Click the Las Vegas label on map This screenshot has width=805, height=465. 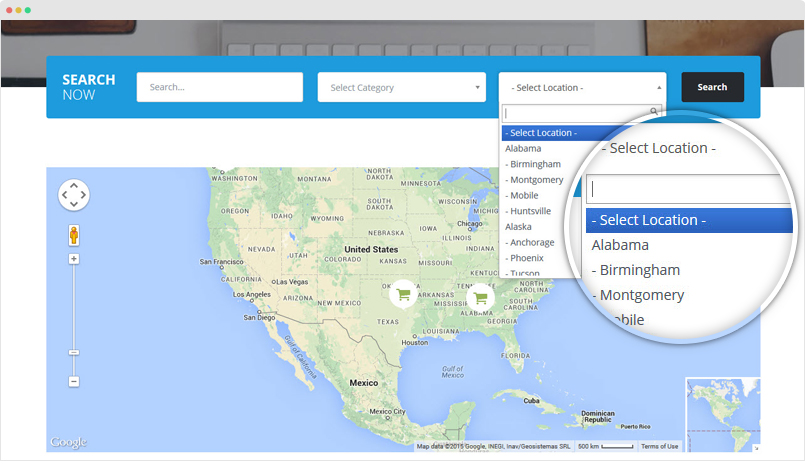click(292, 282)
